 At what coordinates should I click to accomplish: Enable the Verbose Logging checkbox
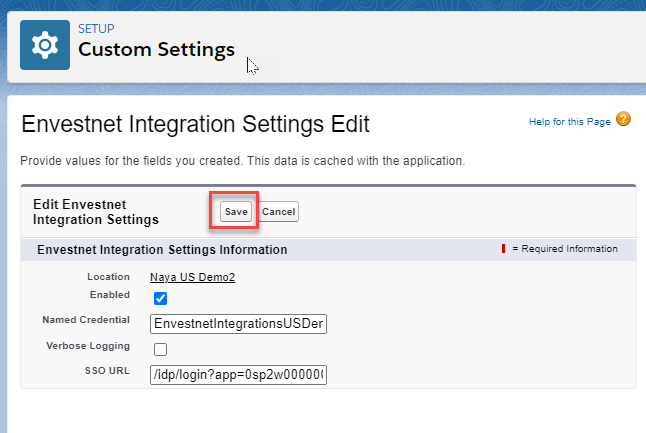tap(160, 349)
